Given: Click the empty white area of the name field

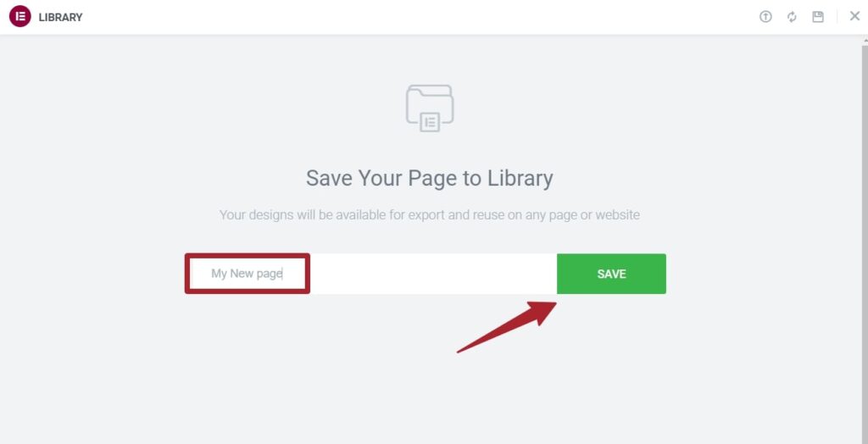Looking at the screenshot, I should click(431, 274).
